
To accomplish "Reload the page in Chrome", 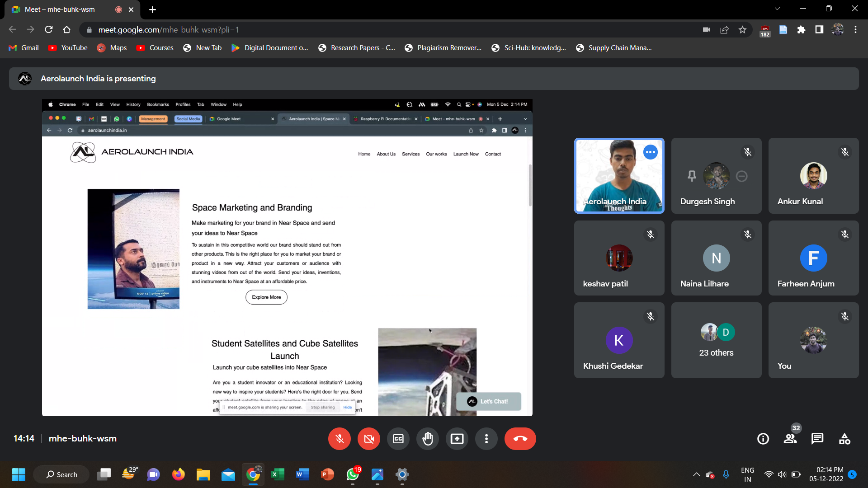I will tap(49, 30).
